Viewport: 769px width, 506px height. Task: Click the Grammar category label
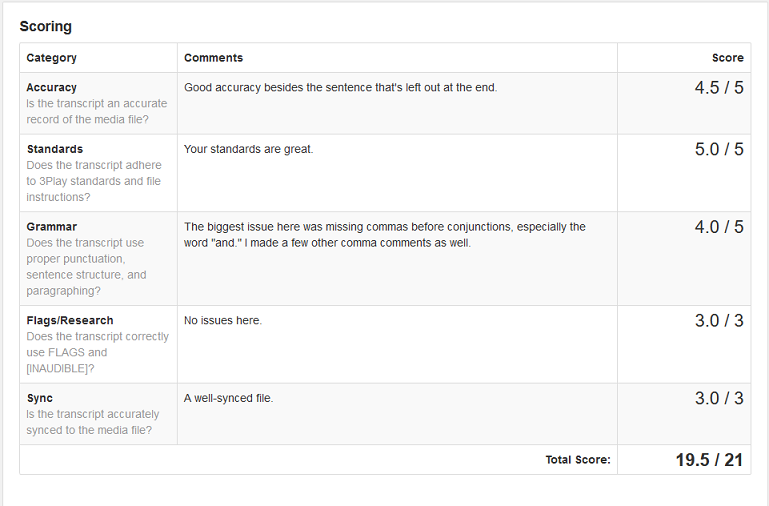tap(51, 227)
